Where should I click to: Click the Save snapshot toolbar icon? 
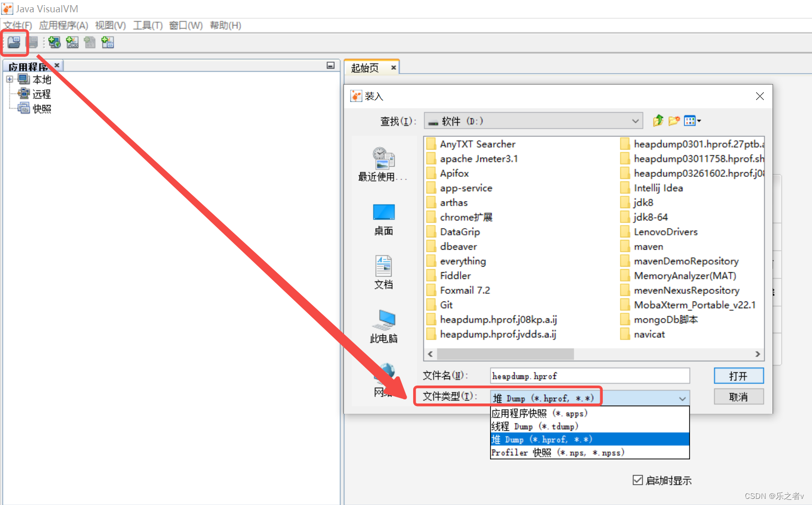33,43
